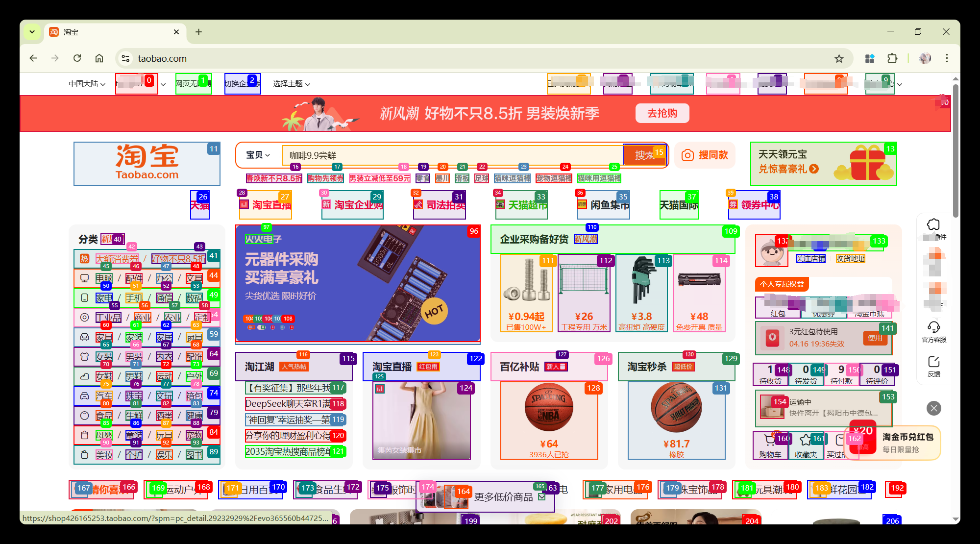Viewport: 980px width, 544px height.
Task: Open the 中国大陆 region dropdown
Action: [87, 84]
